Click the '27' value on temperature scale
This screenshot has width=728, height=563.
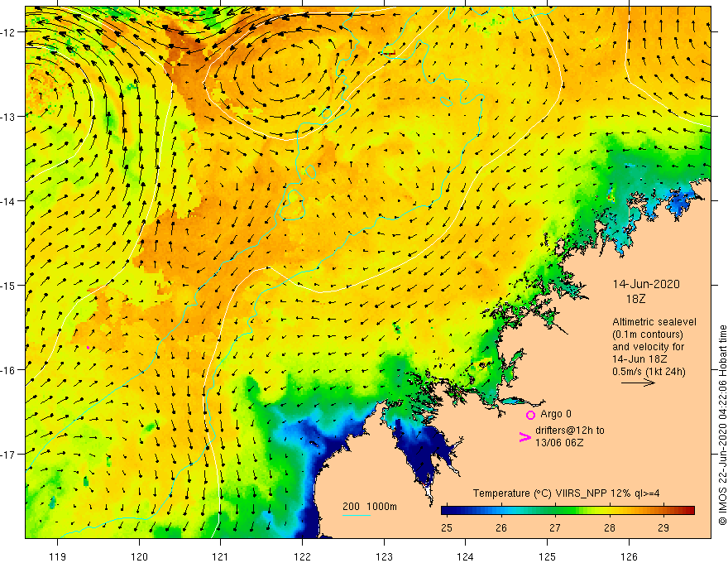(555, 527)
